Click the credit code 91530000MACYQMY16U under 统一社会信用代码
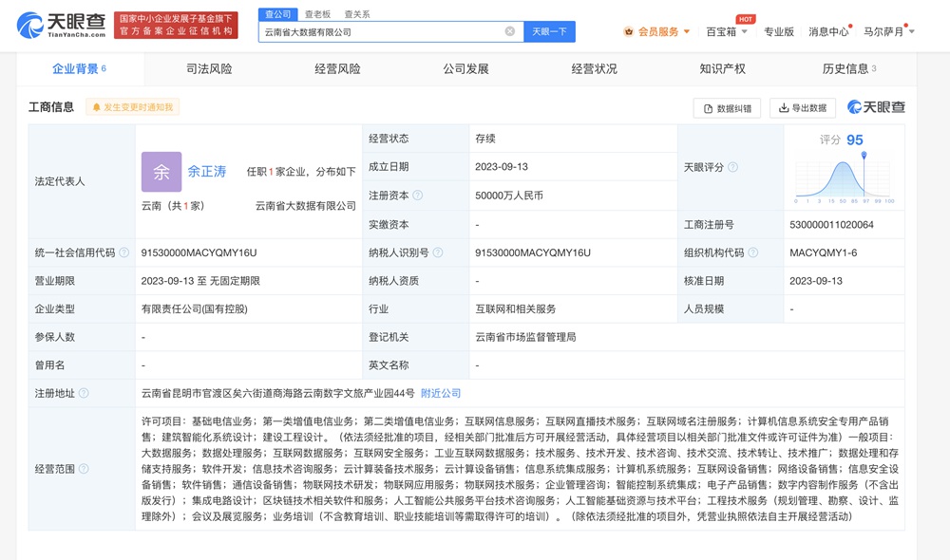 click(x=199, y=252)
